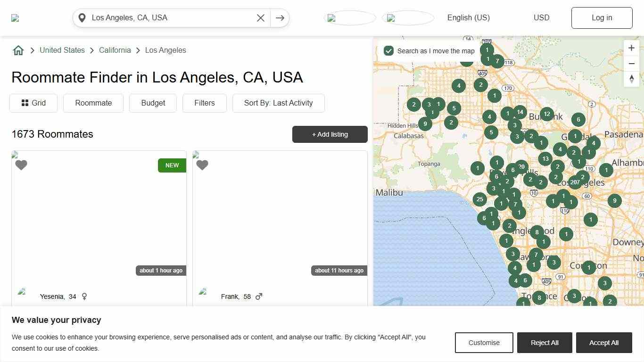Zoom out on the map
644x362 pixels.
[x=631, y=63]
